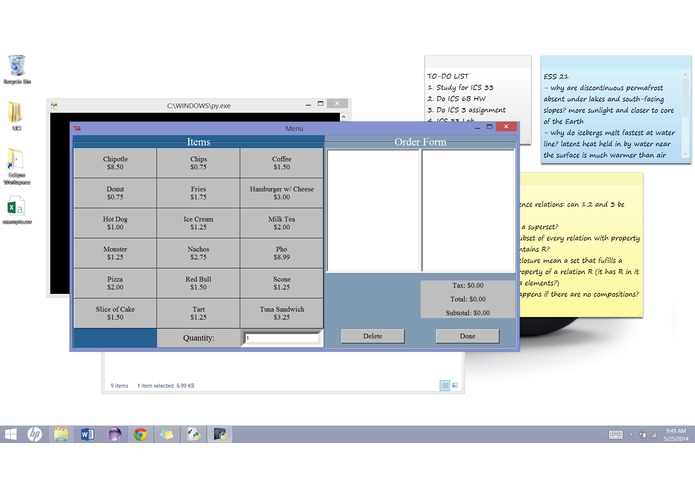
Task: Click the blue ESS 21 sticky note
Action: (x=616, y=109)
